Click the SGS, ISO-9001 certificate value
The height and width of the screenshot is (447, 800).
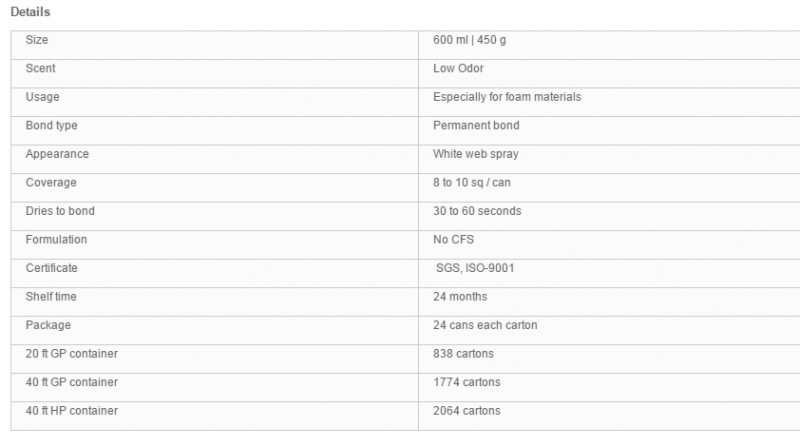475,268
